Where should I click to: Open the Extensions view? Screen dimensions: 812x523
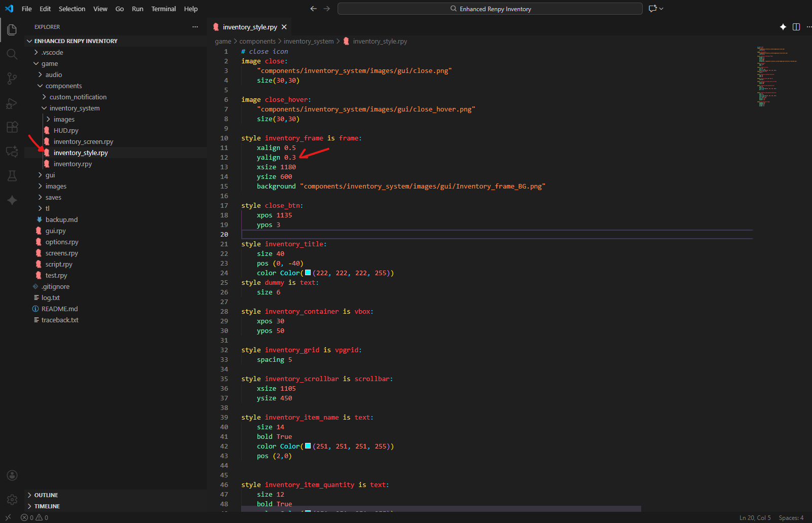tap(12, 127)
